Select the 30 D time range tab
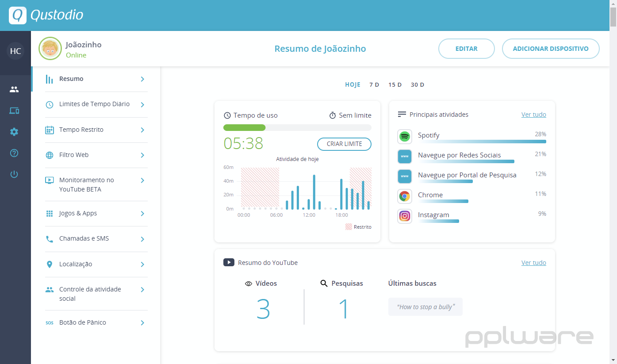This screenshot has height=364, width=617. (x=417, y=85)
